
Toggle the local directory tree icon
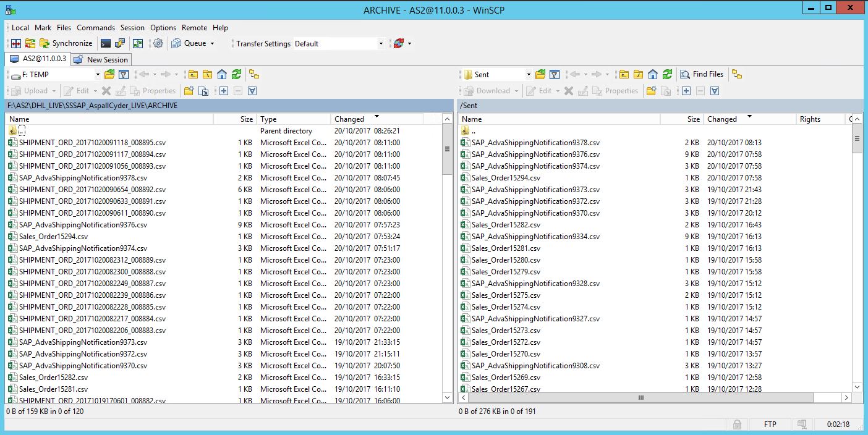(x=254, y=74)
